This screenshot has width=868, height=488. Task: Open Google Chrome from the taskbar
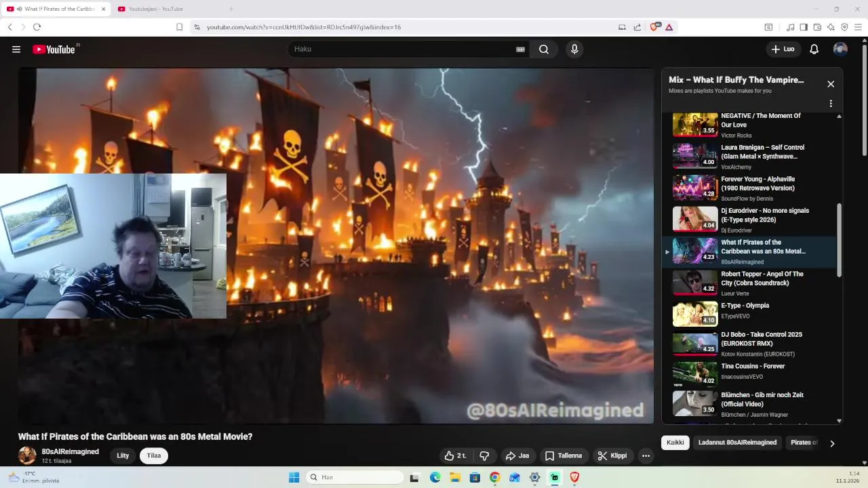494,477
